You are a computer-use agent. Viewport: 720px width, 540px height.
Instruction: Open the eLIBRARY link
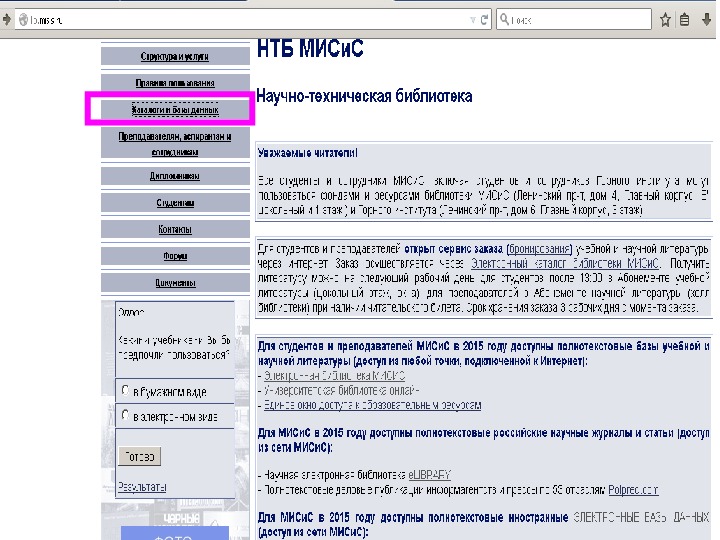(429, 474)
